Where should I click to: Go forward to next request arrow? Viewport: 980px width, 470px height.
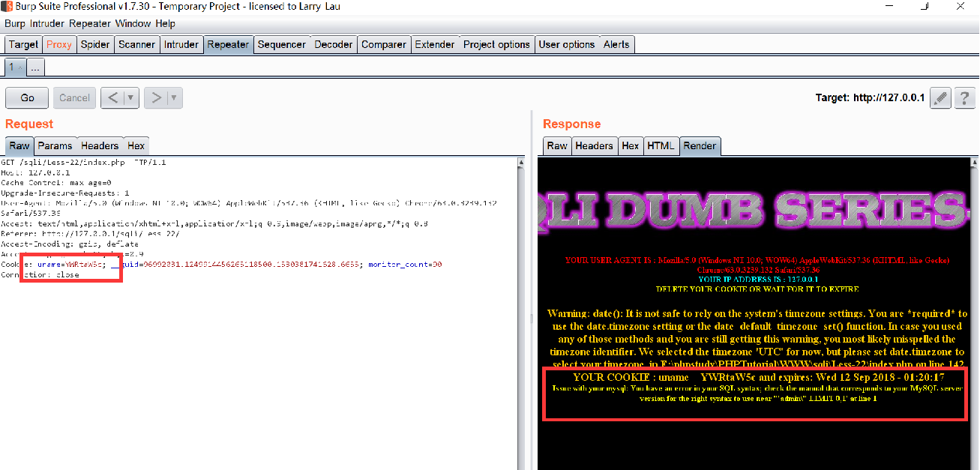(156, 97)
